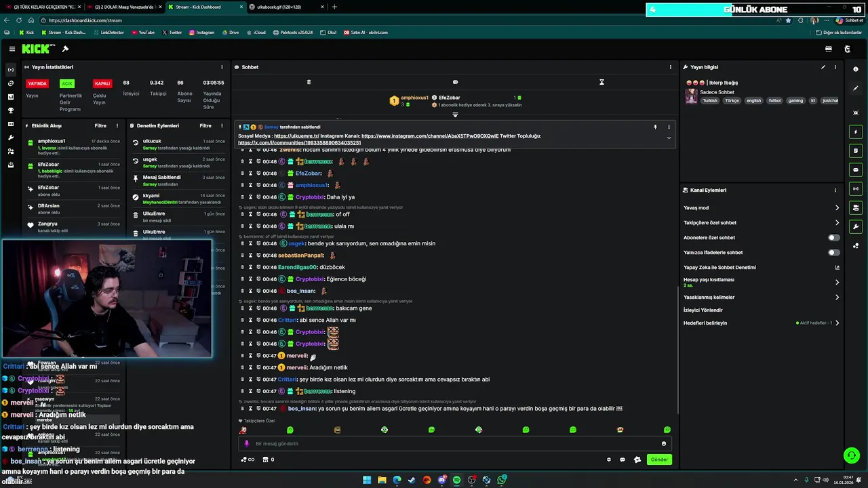Open YouTube bookmark in bookmarks bar
868x488 pixels.
point(143,33)
